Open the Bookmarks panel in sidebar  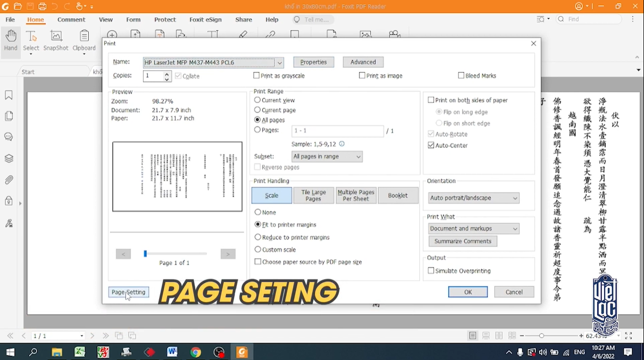point(9,95)
